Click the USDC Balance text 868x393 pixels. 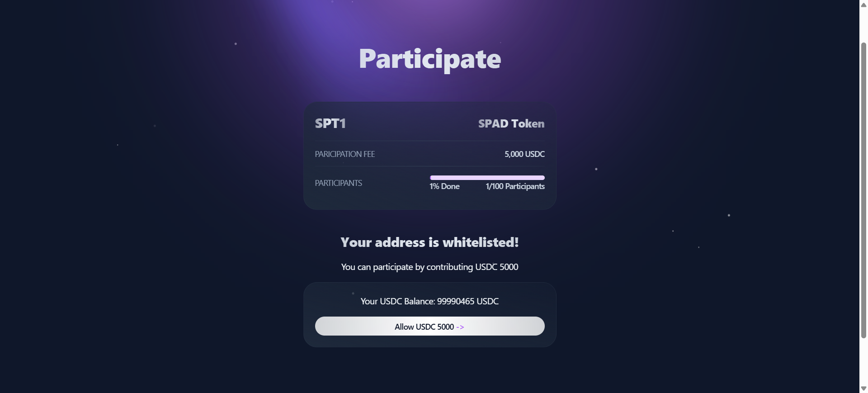click(x=397, y=301)
